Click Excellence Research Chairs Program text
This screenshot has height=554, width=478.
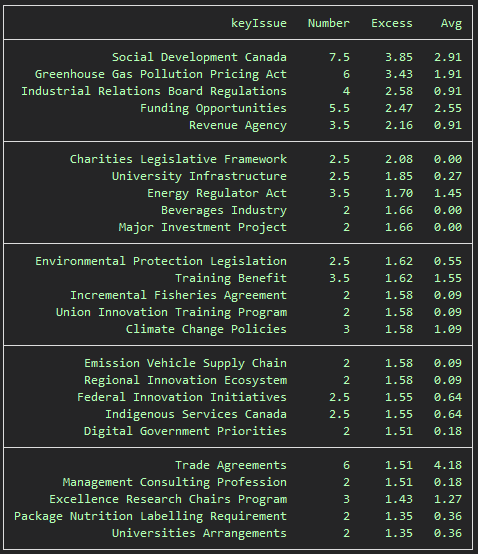coord(168,499)
